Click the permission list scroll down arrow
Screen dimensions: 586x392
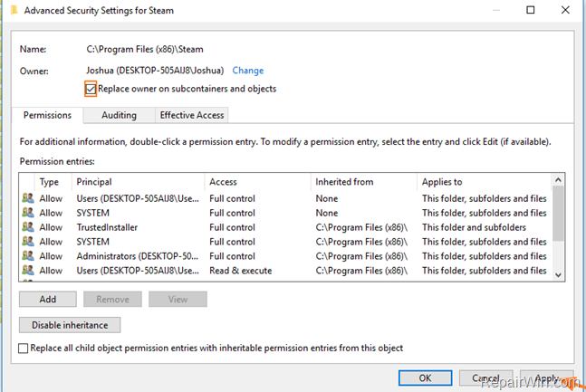coord(558,275)
